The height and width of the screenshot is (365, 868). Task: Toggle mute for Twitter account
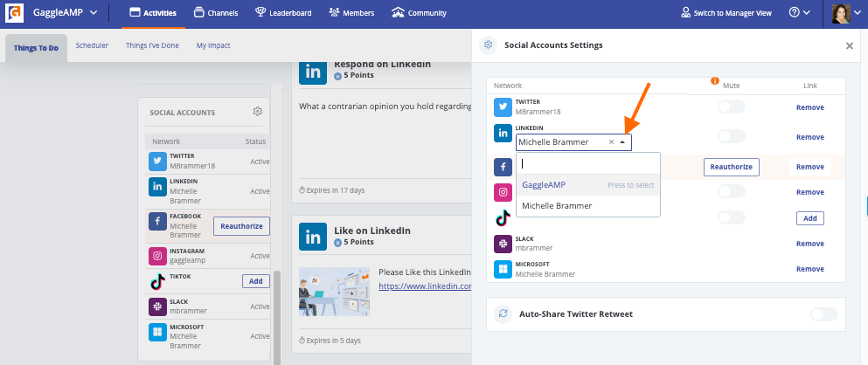coord(732,107)
